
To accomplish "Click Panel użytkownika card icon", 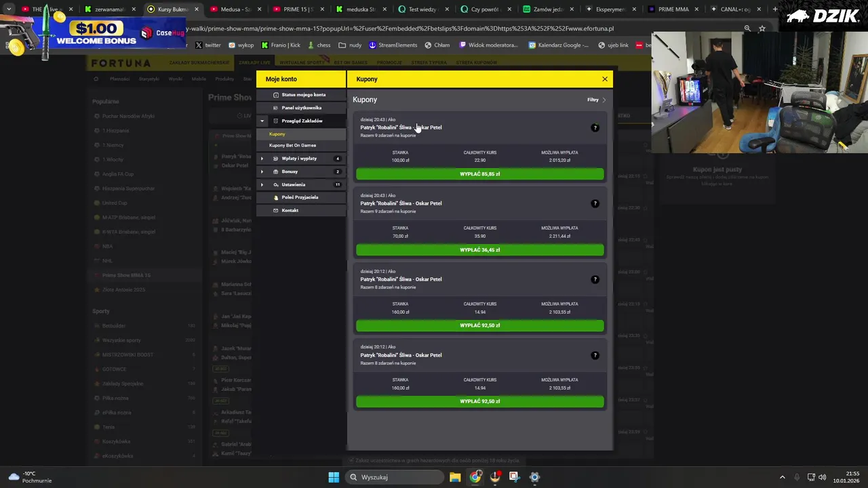I will click(x=275, y=108).
